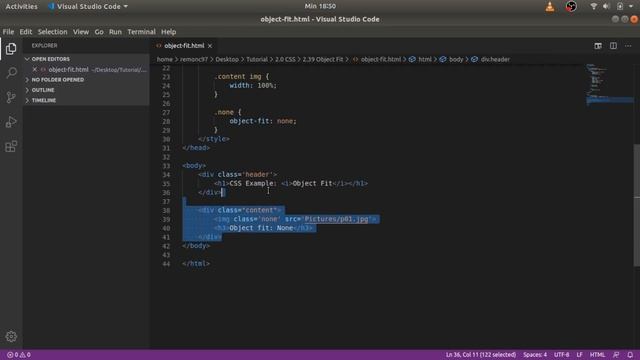Open the Edit menu
This screenshot has height=360, width=640.
click(25, 32)
